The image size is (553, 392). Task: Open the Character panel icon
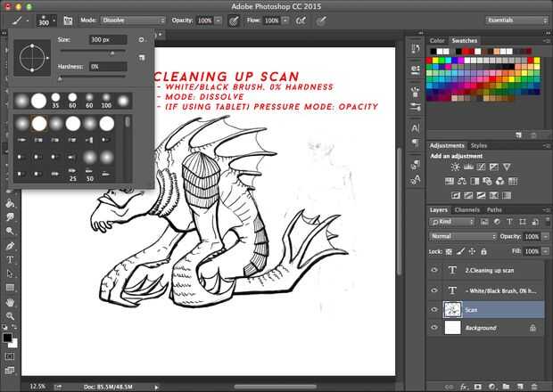pyautogui.click(x=415, y=127)
